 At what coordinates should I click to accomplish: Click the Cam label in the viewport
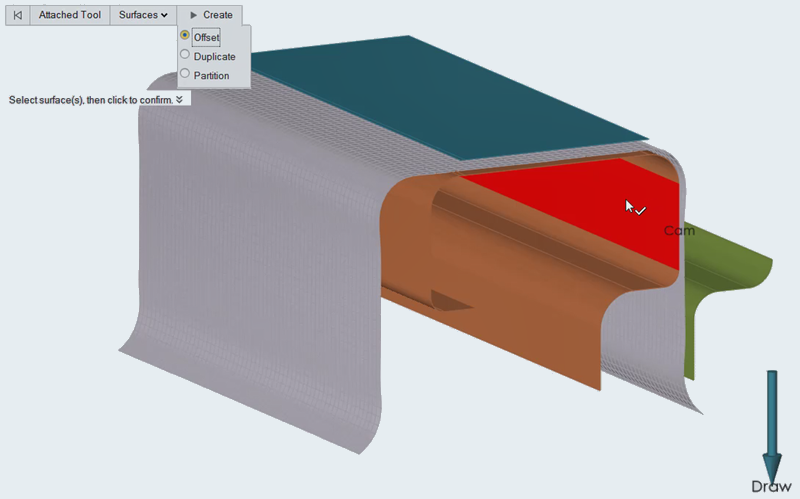point(679,231)
